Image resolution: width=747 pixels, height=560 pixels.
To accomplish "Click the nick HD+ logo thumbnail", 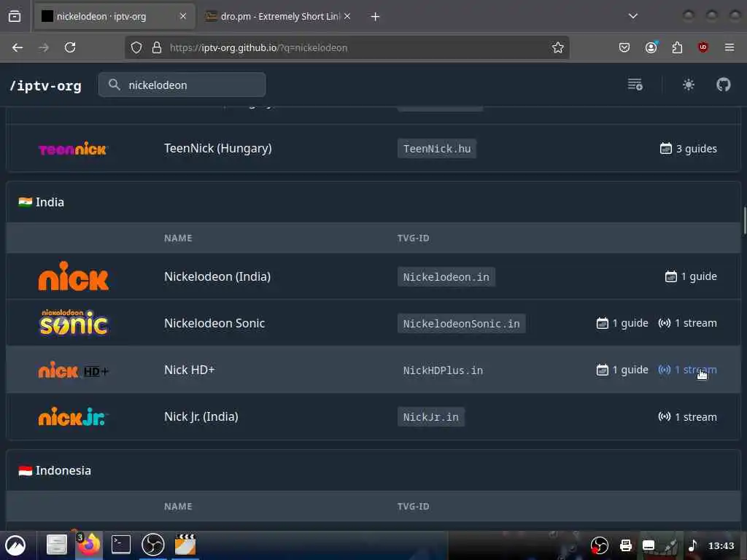I will coord(74,370).
